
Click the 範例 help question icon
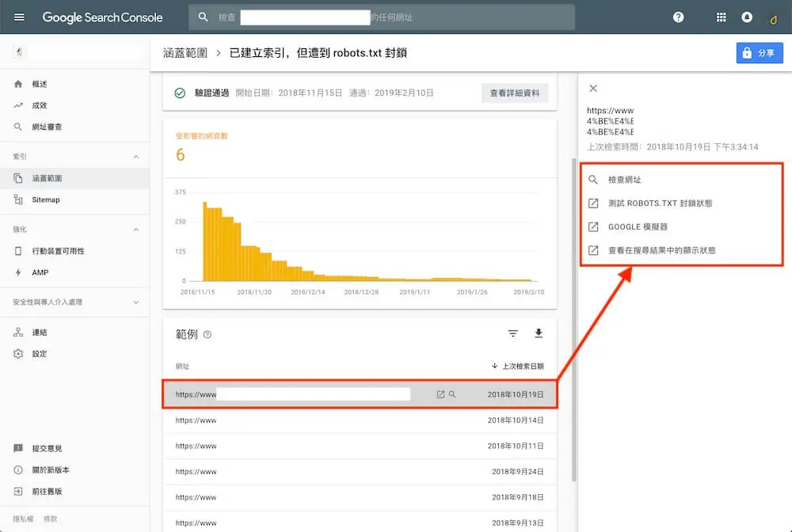coord(207,334)
